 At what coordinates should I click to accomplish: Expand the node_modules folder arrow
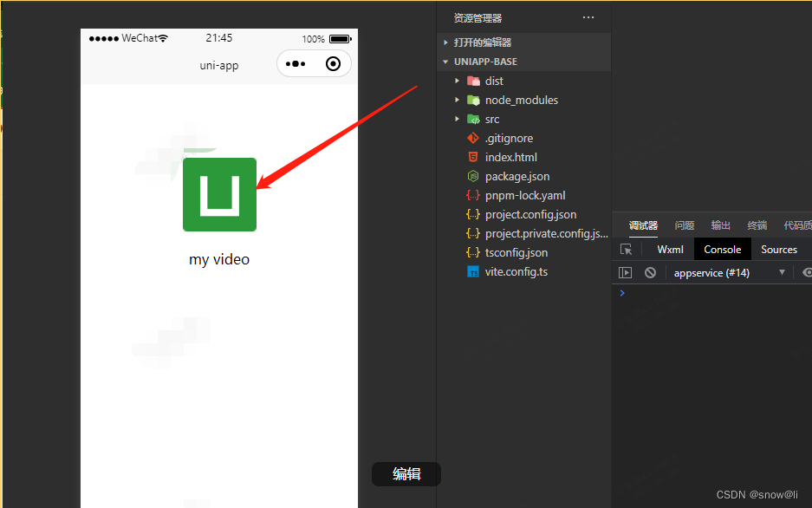[457, 100]
